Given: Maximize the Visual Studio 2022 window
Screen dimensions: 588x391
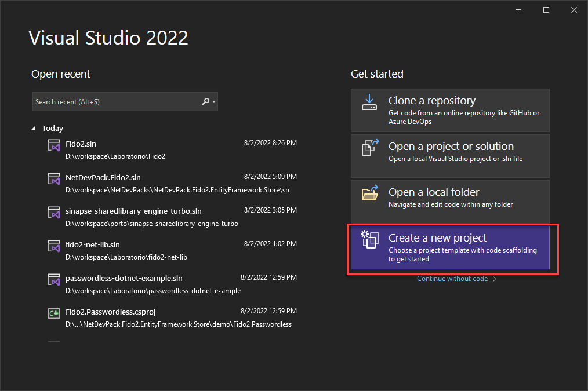Looking at the screenshot, I should coord(546,10).
